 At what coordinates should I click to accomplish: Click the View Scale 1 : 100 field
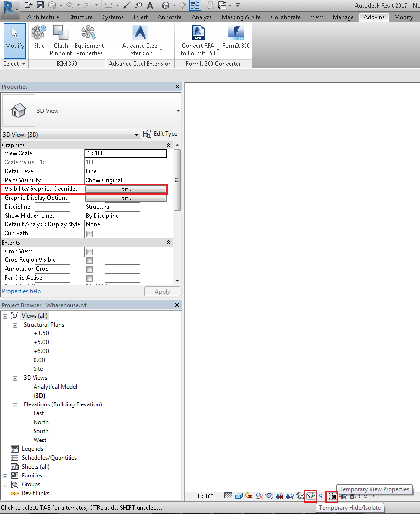[x=126, y=153]
